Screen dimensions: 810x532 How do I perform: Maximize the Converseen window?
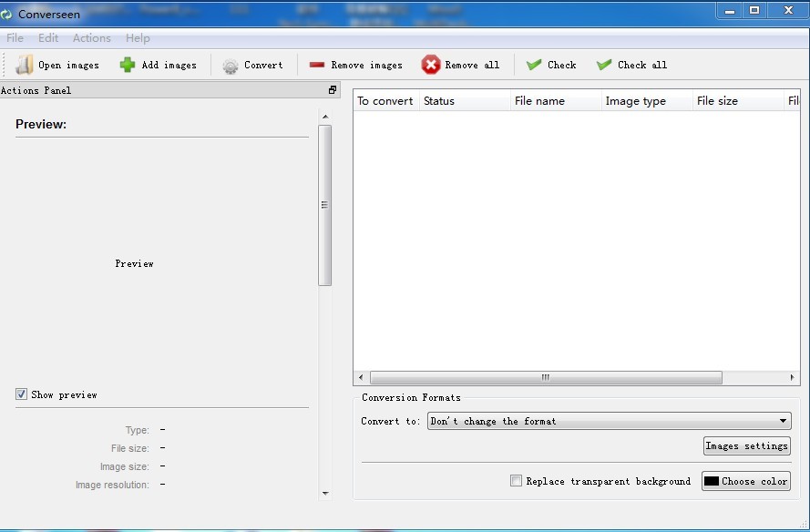(754, 10)
